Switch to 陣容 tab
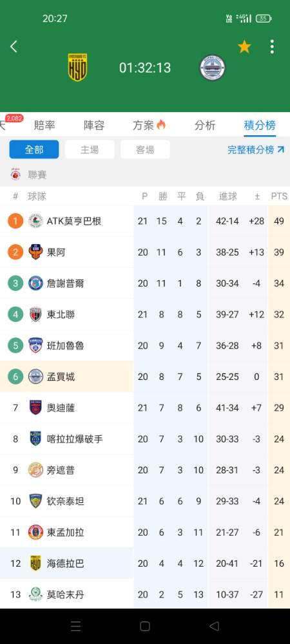 94,126
